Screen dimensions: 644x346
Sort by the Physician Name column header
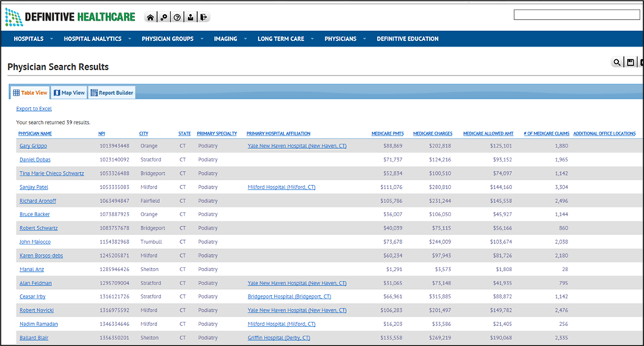coord(35,133)
